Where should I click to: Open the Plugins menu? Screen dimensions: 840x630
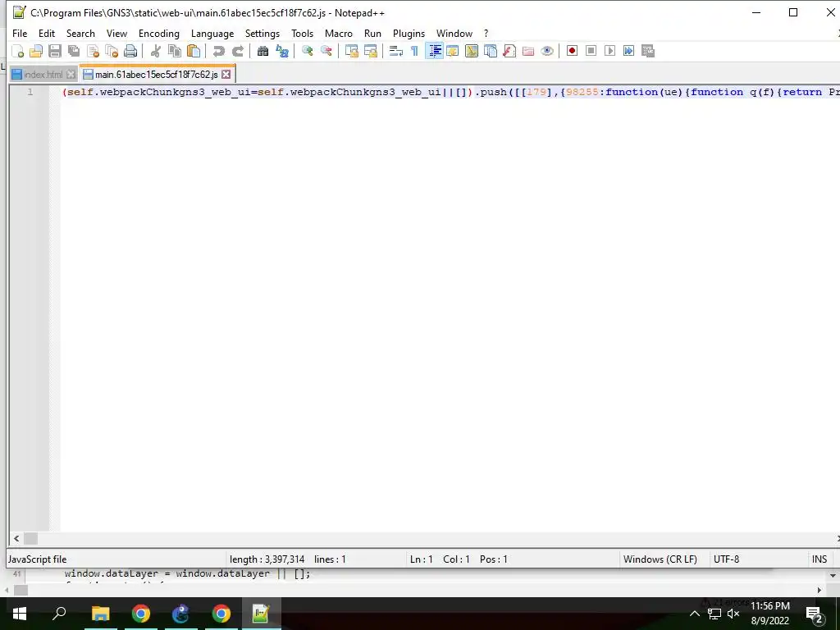point(409,33)
